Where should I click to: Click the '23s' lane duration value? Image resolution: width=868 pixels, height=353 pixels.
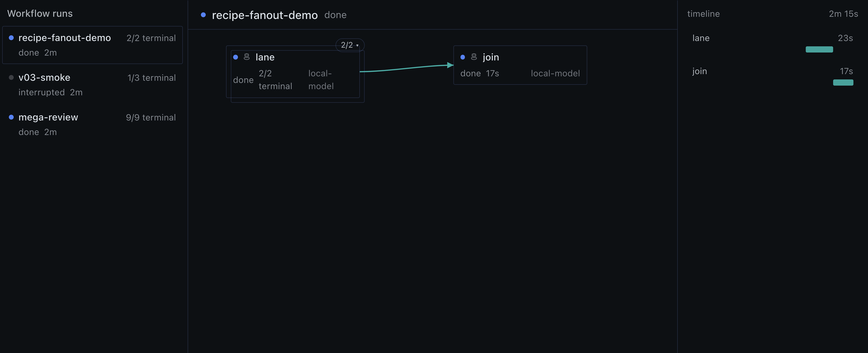point(845,38)
